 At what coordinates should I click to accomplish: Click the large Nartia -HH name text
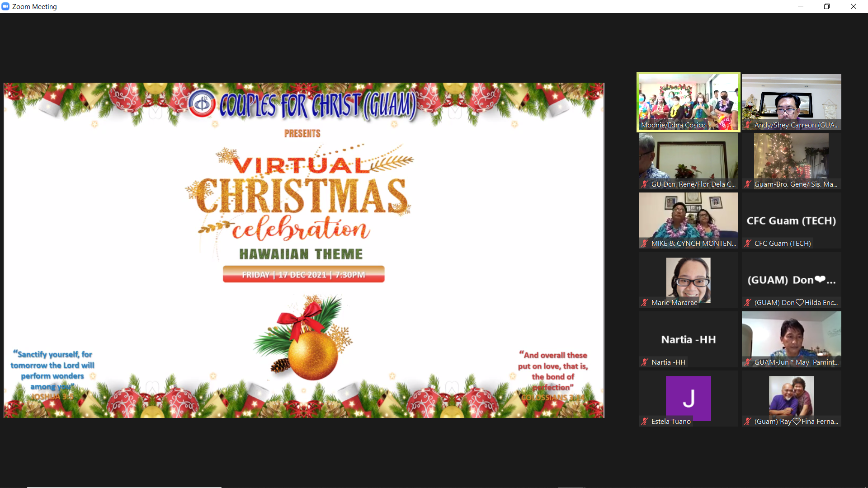click(689, 340)
